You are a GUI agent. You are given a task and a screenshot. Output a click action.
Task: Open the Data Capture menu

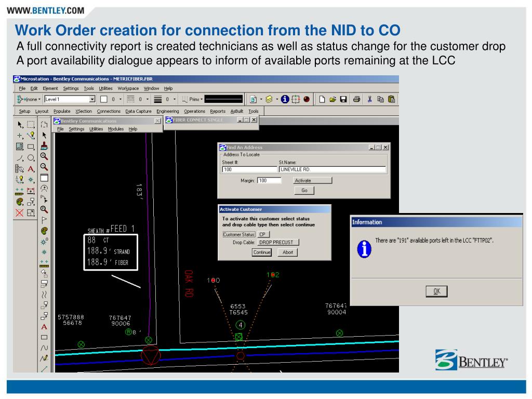point(138,111)
